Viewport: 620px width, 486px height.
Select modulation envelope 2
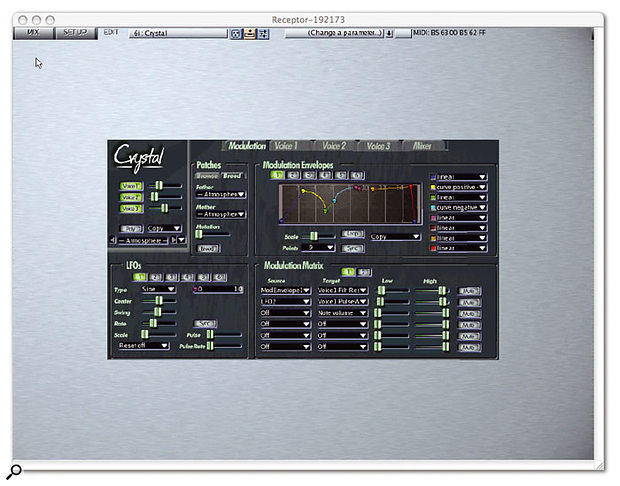293,175
